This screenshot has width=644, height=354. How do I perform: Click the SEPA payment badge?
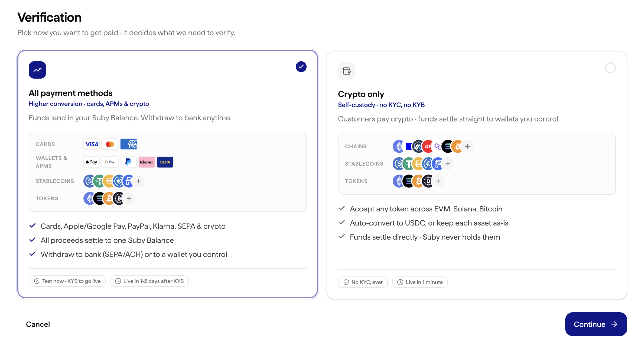click(165, 162)
